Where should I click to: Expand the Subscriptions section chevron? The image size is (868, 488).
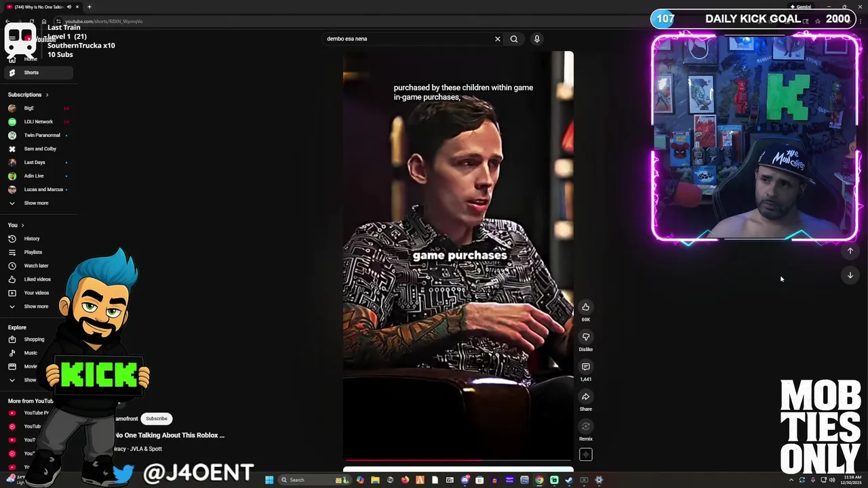click(47, 95)
